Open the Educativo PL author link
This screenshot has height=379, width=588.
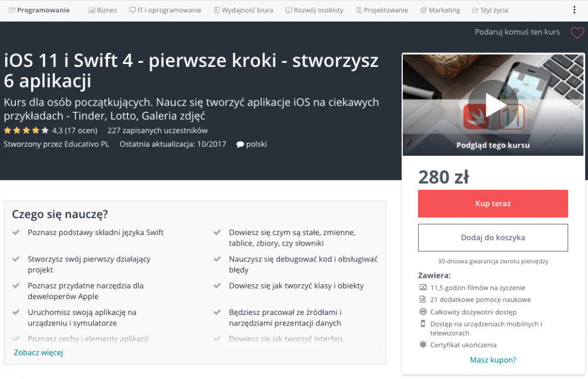click(86, 144)
